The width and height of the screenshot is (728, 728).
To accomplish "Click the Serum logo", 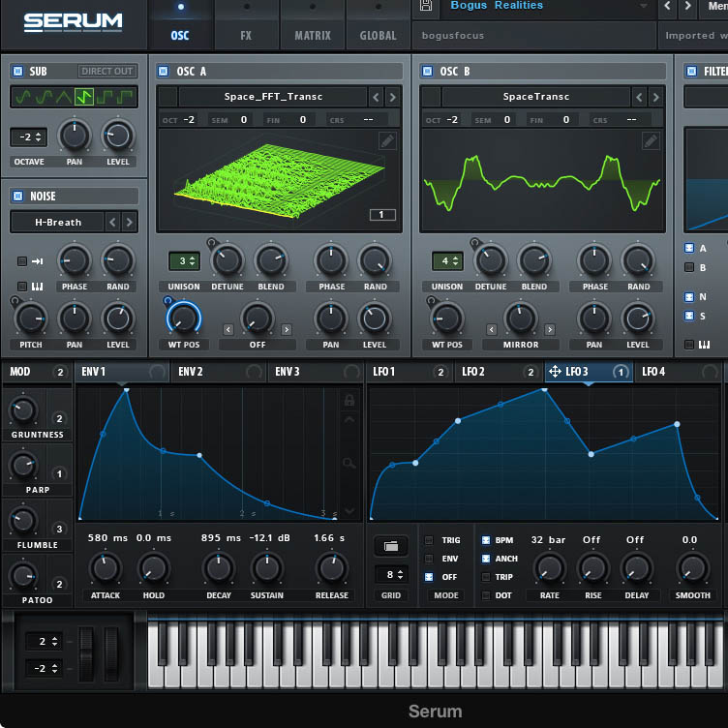I will (x=74, y=22).
